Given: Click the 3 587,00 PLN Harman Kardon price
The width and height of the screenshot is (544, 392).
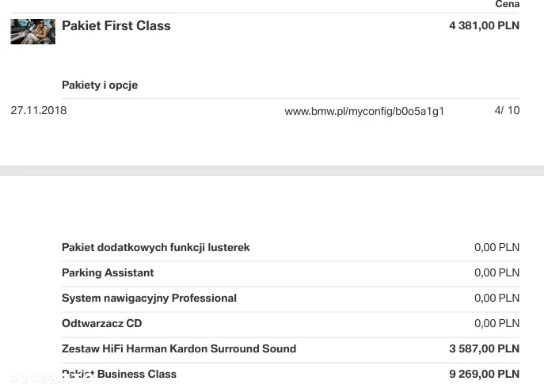Looking at the screenshot, I should coord(484,348).
